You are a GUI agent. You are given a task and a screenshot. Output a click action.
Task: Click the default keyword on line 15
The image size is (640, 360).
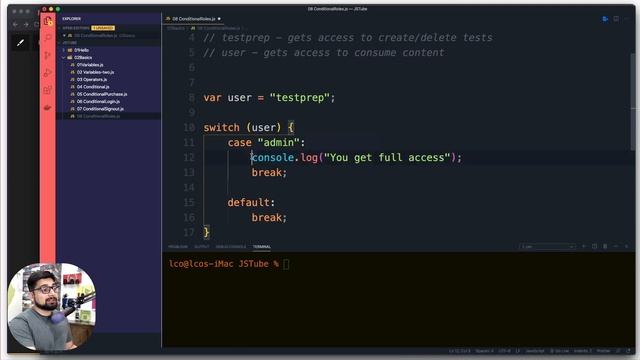(249, 202)
